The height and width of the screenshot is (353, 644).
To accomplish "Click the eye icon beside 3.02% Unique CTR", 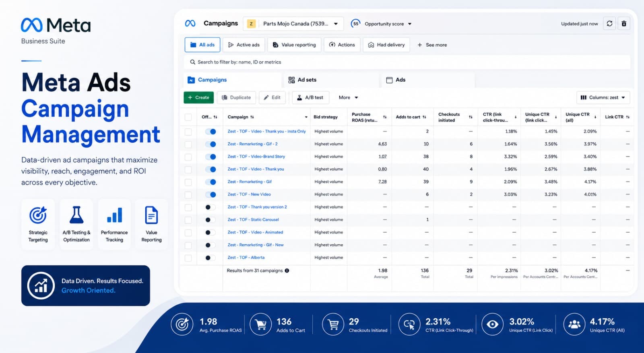I will pos(492,324).
